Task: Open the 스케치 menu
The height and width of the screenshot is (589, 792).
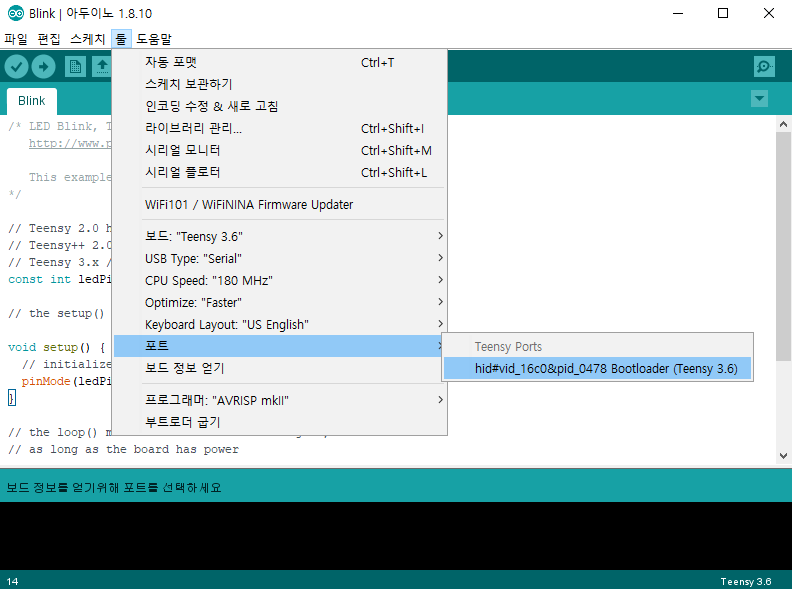Action: (87, 39)
